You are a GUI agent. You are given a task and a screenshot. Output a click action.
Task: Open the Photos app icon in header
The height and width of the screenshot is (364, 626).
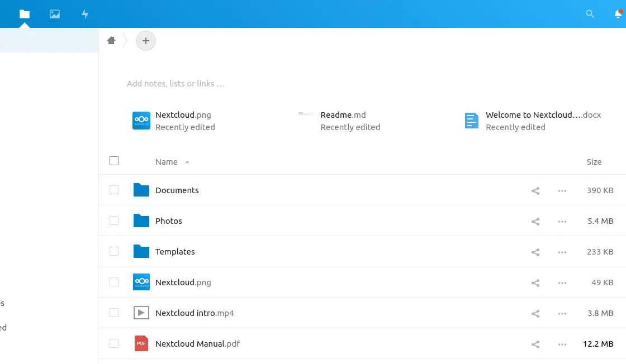click(55, 14)
